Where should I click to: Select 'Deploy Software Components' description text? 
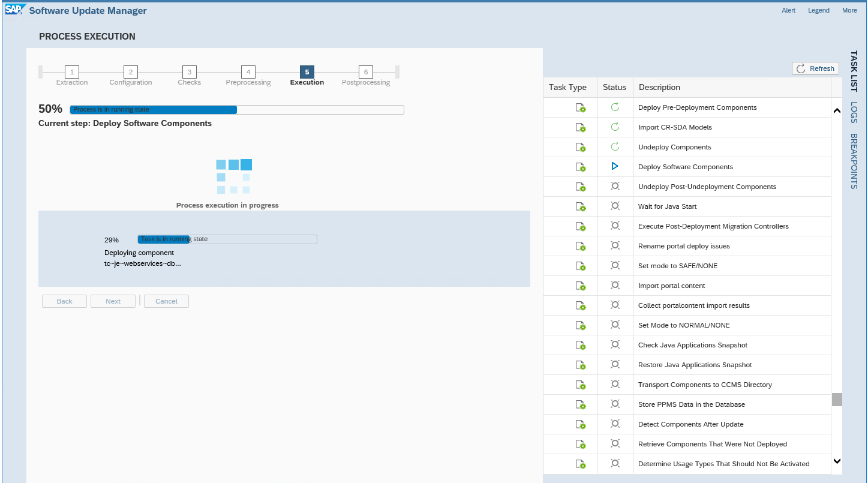pyautogui.click(x=686, y=167)
